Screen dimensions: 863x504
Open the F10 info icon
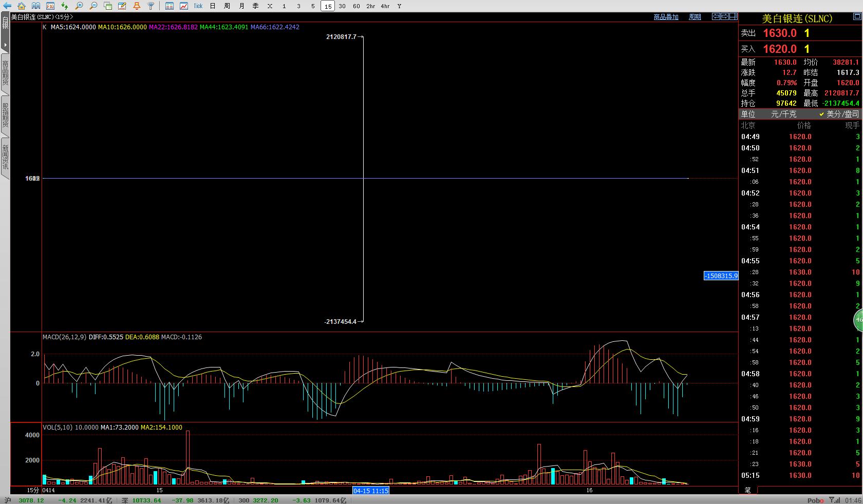point(50,6)
